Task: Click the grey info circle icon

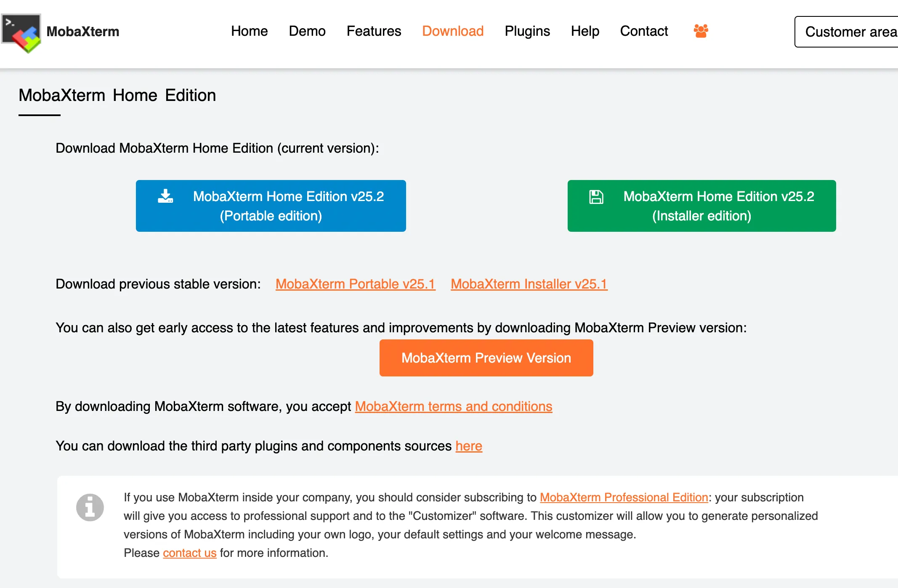Action: click(90, 507)
